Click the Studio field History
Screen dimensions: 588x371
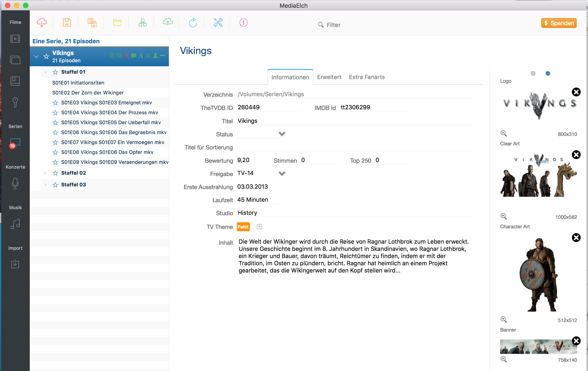click(355, 213)
